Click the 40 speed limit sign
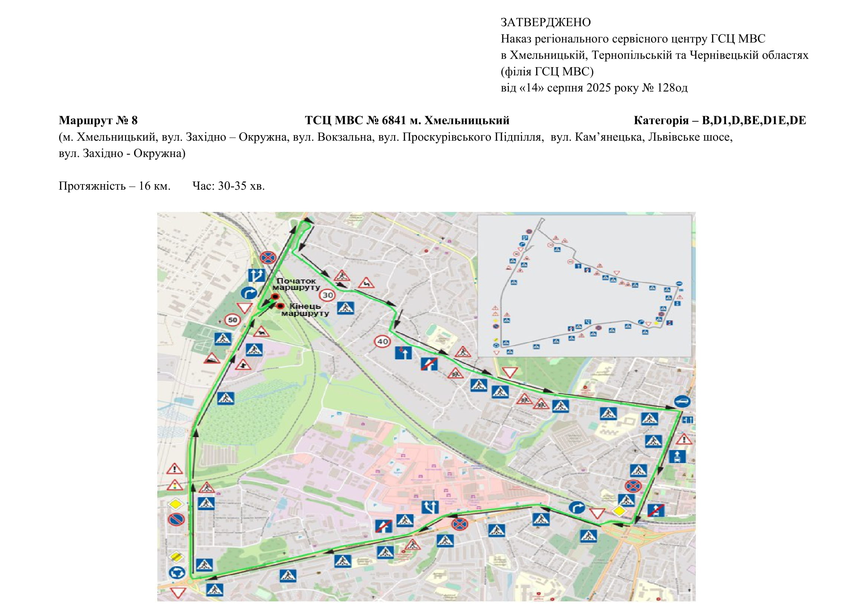 coord(382,342)
